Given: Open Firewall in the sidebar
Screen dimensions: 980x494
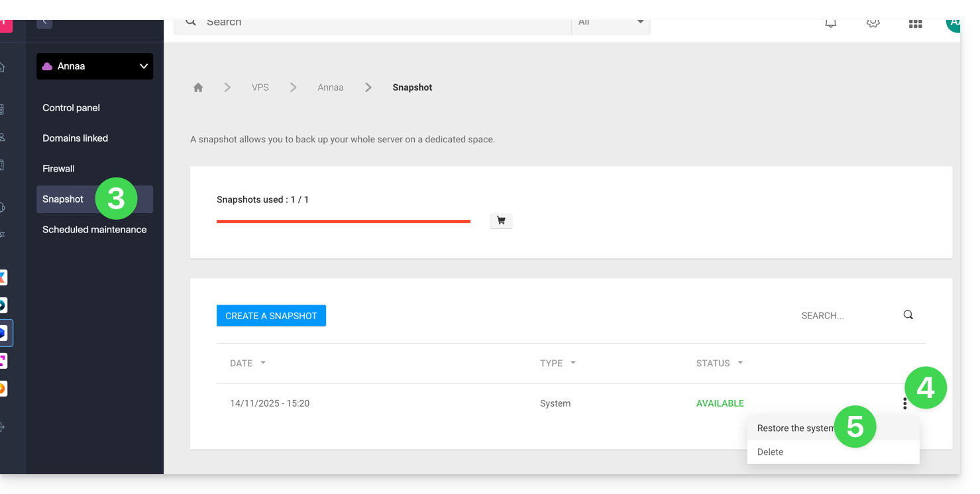Looking at the screenshot, I should coord(58,169).
